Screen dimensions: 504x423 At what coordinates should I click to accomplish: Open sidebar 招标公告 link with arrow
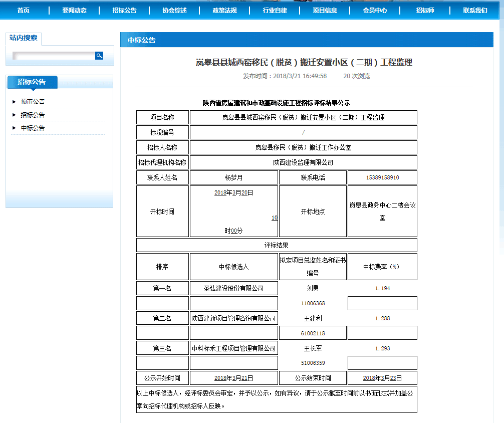pos(33,115)
